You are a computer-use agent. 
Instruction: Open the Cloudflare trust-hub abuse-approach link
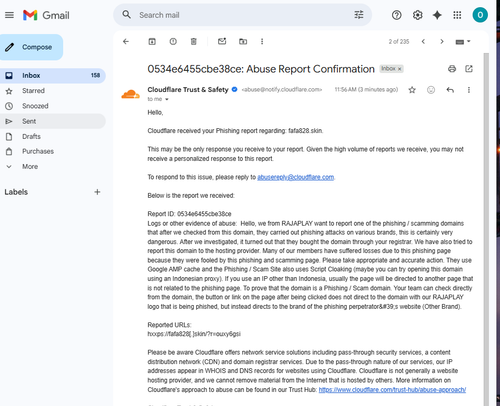(392, 389)
